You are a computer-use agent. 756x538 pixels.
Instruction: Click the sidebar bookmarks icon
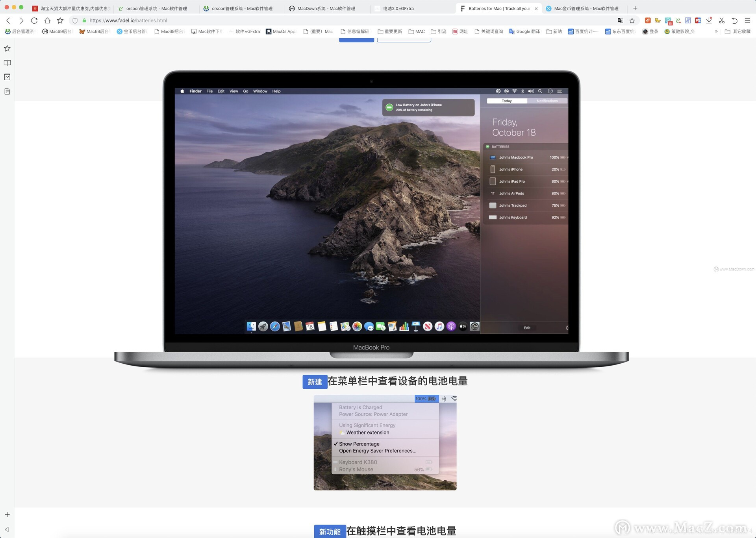click(9, 48)
